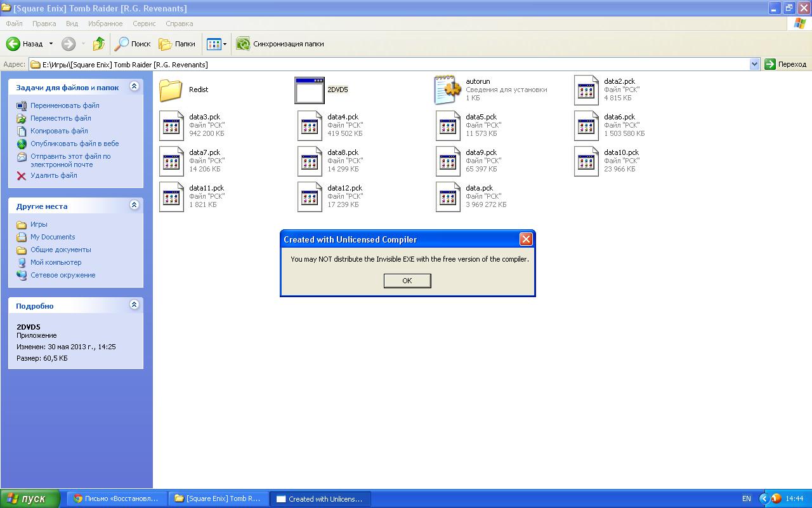Viewport: 812px width, 508px height.
Task: Expand the address bar dropdown
Action: (754, 64)
